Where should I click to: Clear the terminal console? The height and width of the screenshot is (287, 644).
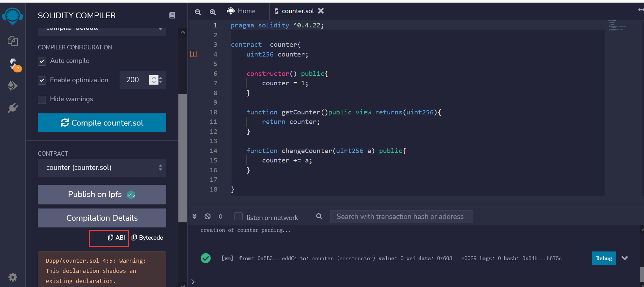[x=207, y=216]
